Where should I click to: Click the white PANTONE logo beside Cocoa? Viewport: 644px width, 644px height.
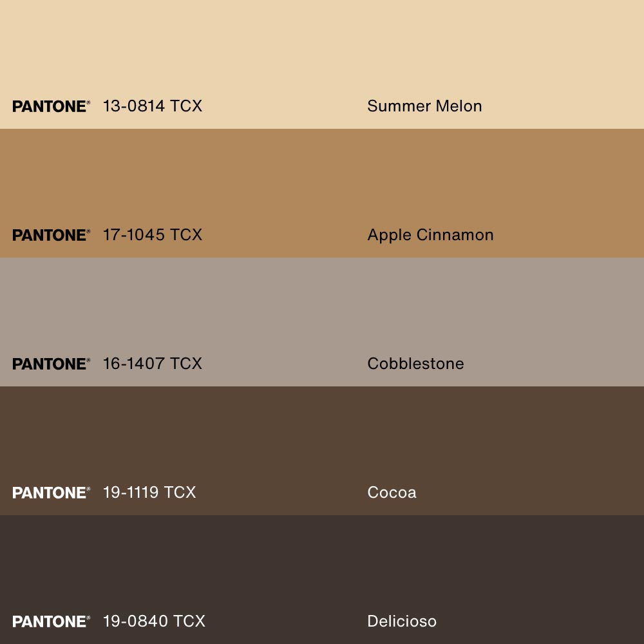[51, 493]
